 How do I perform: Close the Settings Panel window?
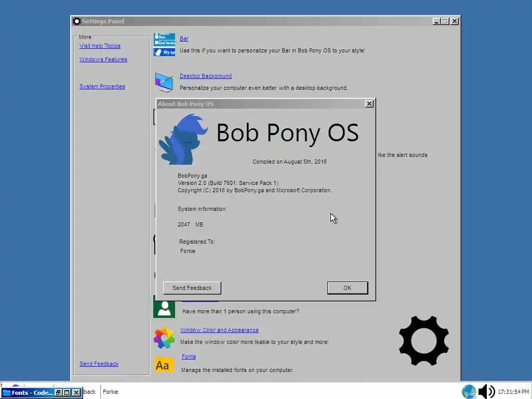pyautogui.click(x=455, y=21)
